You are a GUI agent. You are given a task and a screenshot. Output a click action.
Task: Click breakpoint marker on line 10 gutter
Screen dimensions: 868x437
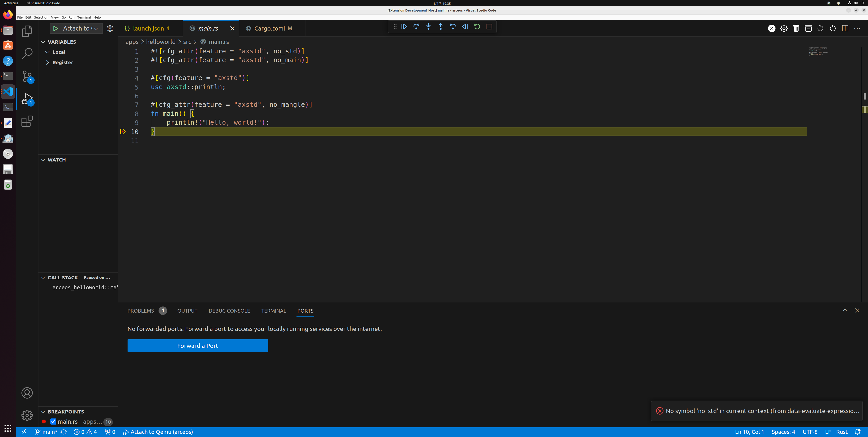(x=123, y=132)
